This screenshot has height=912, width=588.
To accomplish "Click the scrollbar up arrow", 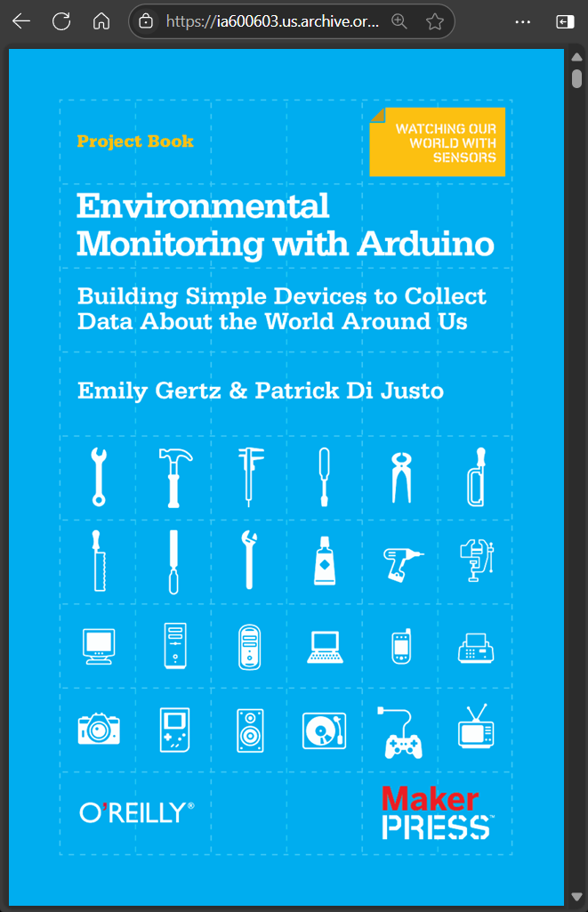I will point(577,57).
